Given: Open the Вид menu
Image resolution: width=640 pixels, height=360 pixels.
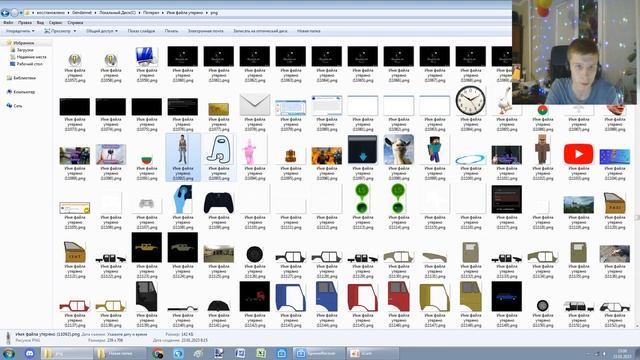Looking at the screenshot, I should [x=40, y=23].
